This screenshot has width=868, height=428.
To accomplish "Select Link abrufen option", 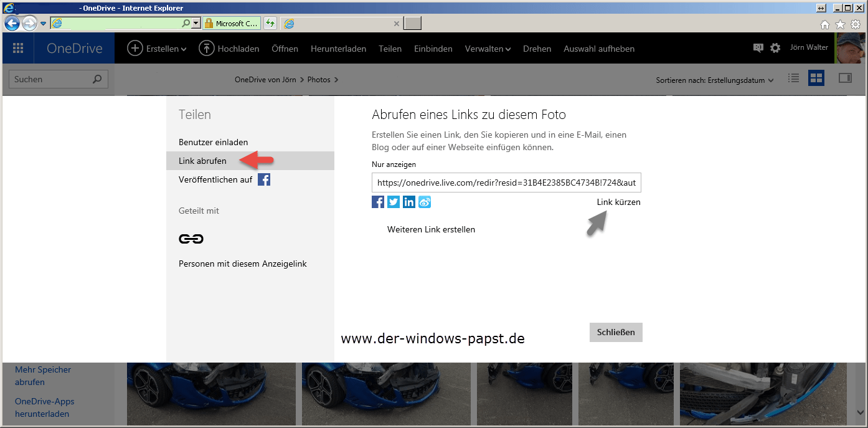I will [202, 161].
